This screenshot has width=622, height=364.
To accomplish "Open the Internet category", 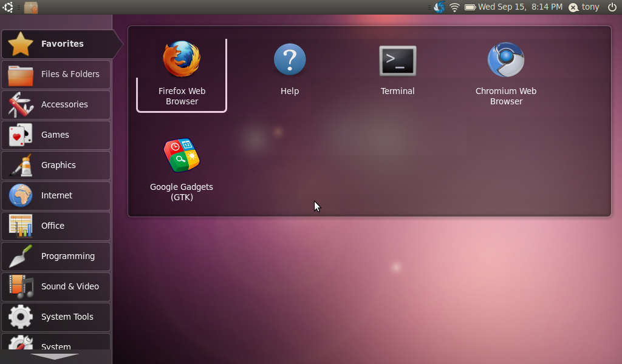I will tap(56, 195).
